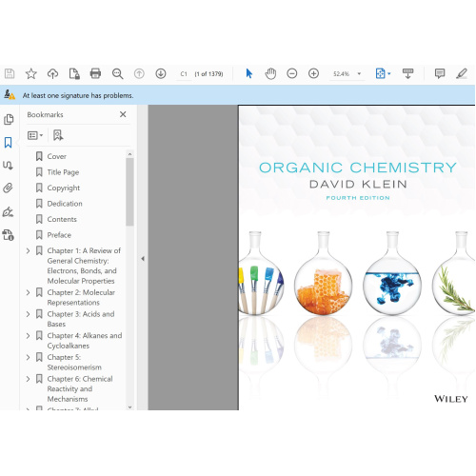This screenshot has width=476, height=476.
Task: Click the print icon
Action: [95, 73]
